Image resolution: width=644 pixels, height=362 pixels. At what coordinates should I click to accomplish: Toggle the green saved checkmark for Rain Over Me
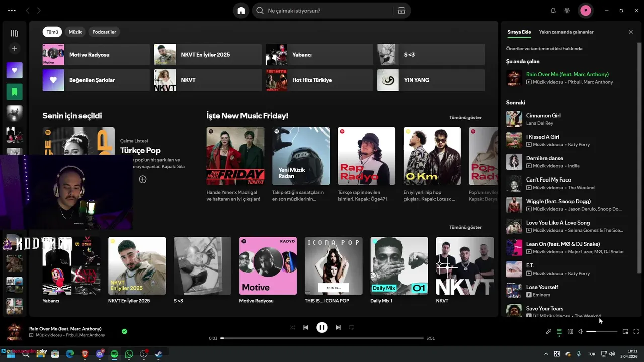(x=124, y=331)
